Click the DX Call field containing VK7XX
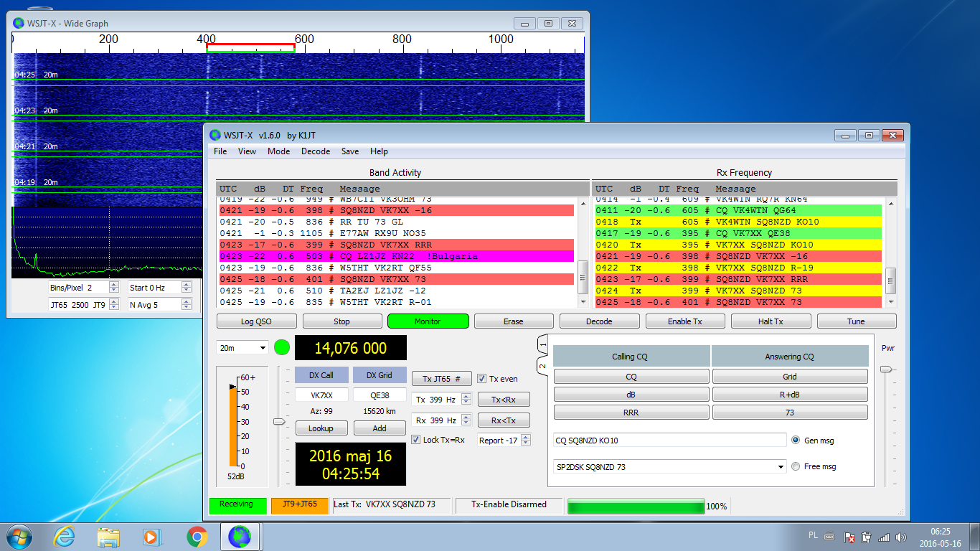 [x=321, y=395]
